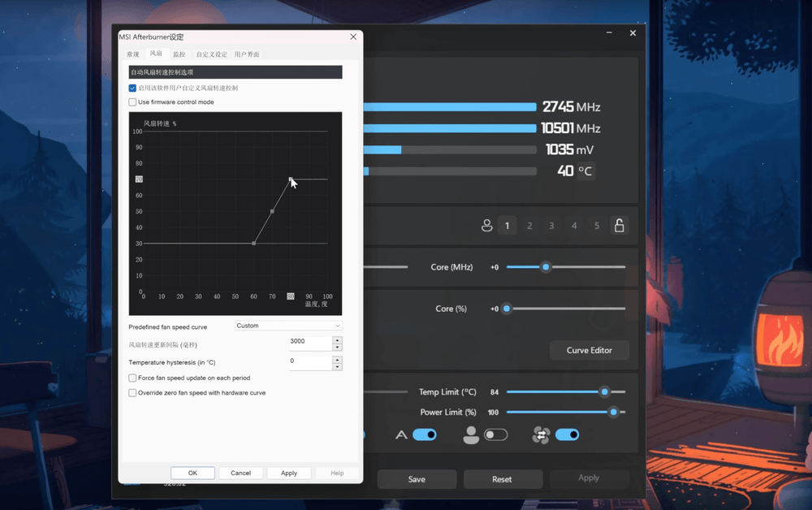Click the Power Limit value 100
Image resolution: width=812 pixels, height=510 pixels.
(493, 413)
